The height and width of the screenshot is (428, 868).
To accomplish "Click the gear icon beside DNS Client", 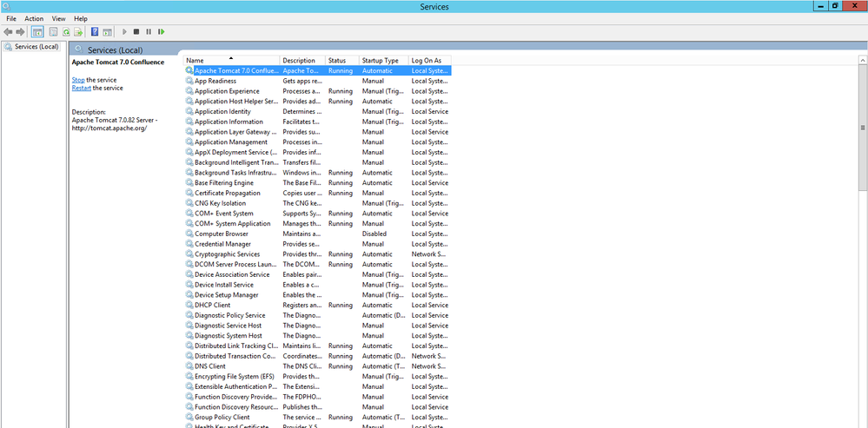I will coord(189,366).
